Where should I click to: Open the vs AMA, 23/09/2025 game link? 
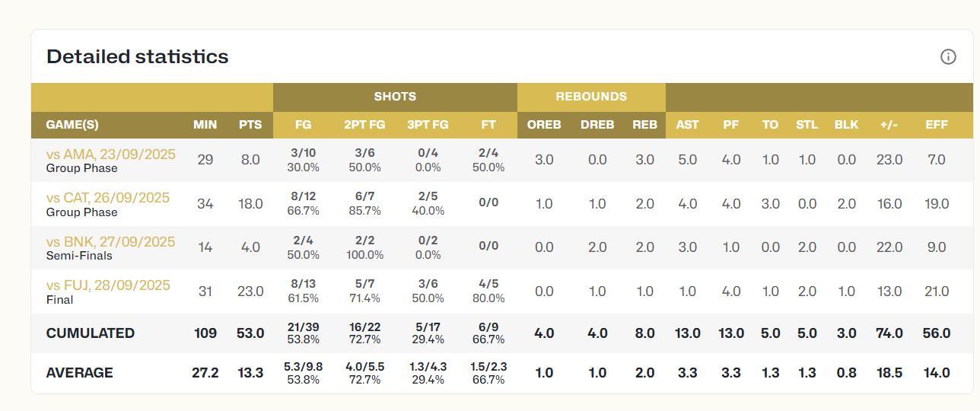[x=110, y=154]
